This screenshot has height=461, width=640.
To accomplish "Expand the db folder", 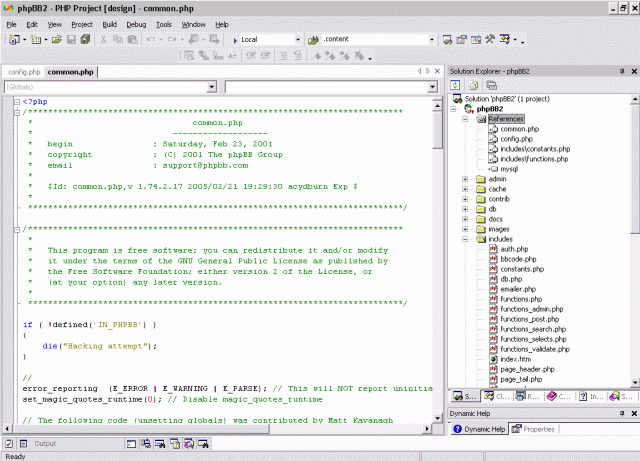I will point(465,209).
